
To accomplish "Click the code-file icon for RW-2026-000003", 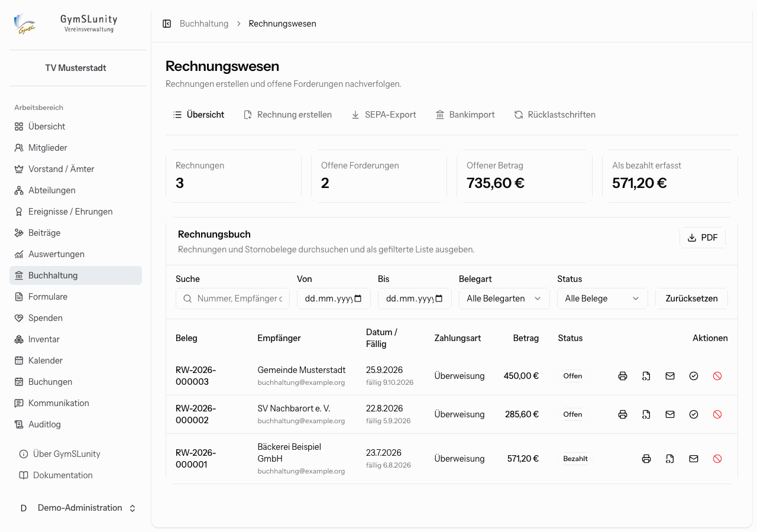I will [646, 376].
